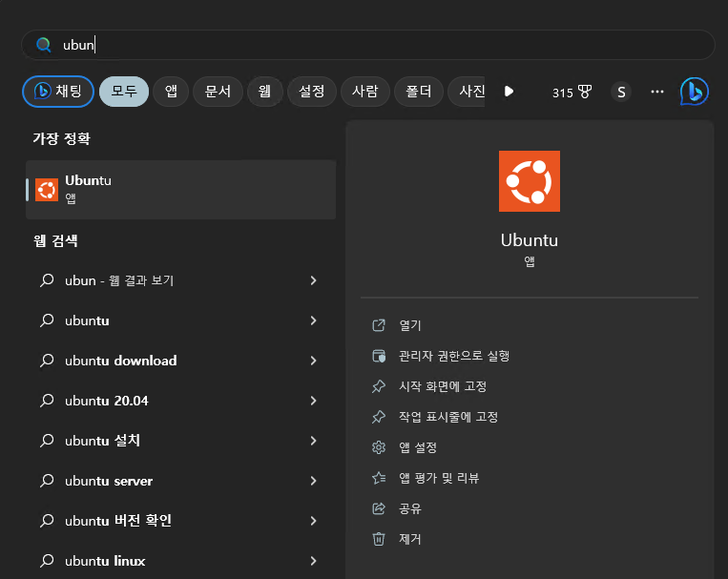This screenshot has width=728, height=579.
Task: Click search icon beside 'ubuntu 버전 확인'
Action: tap(47, 521)
